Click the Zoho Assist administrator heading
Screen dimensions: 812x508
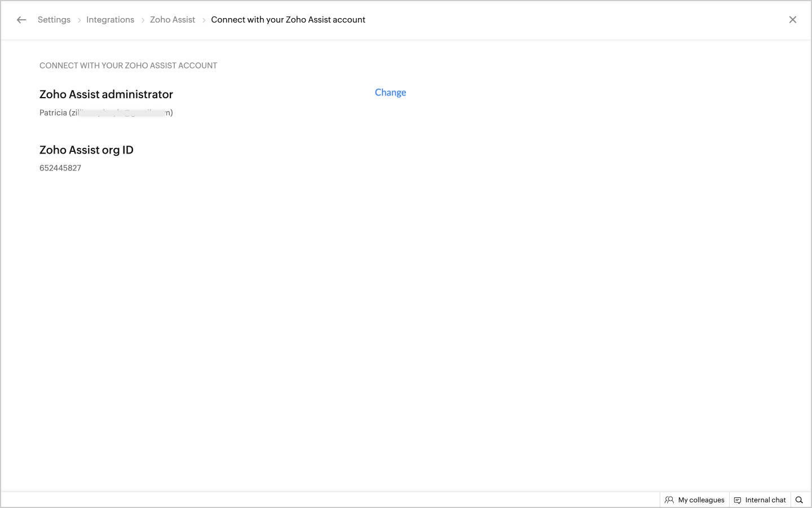(106, 94)
